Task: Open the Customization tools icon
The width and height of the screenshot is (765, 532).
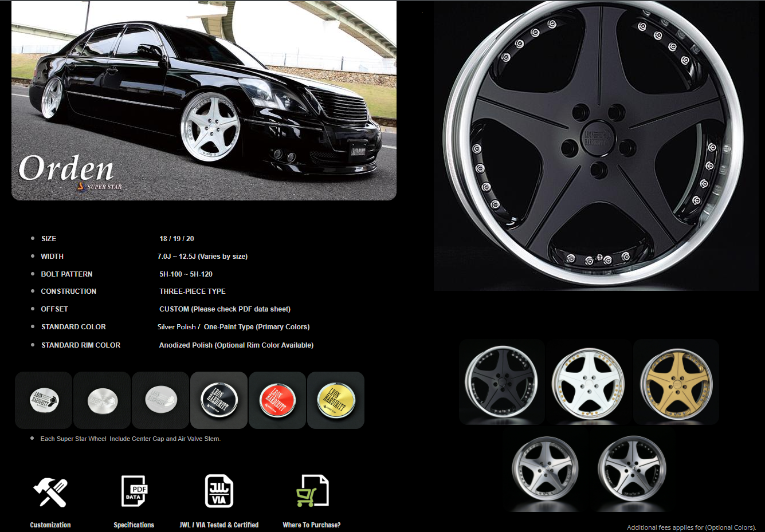Action: (x=50, y=492)
